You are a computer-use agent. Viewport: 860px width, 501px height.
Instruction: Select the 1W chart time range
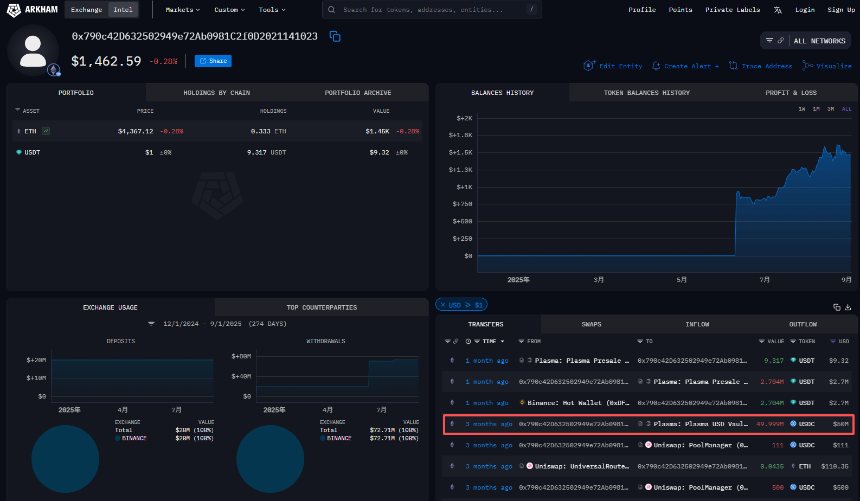pyautogui.click(x=802, y=108)
